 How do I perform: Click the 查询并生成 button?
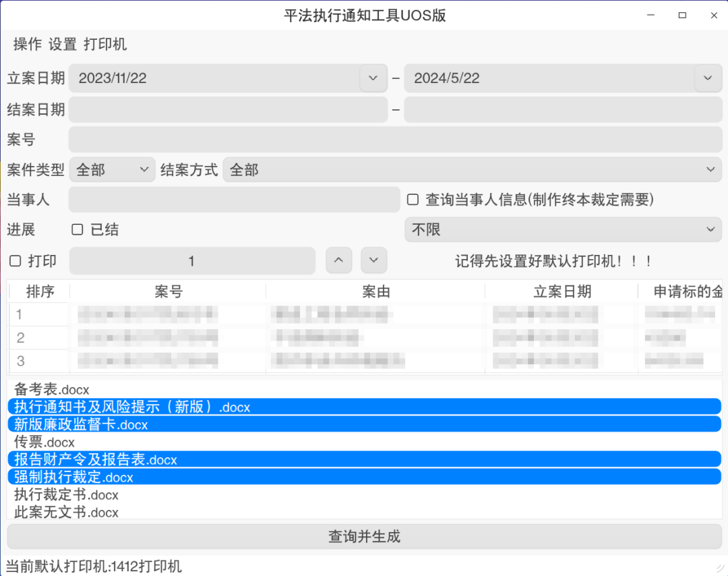[x=364, y=537]
